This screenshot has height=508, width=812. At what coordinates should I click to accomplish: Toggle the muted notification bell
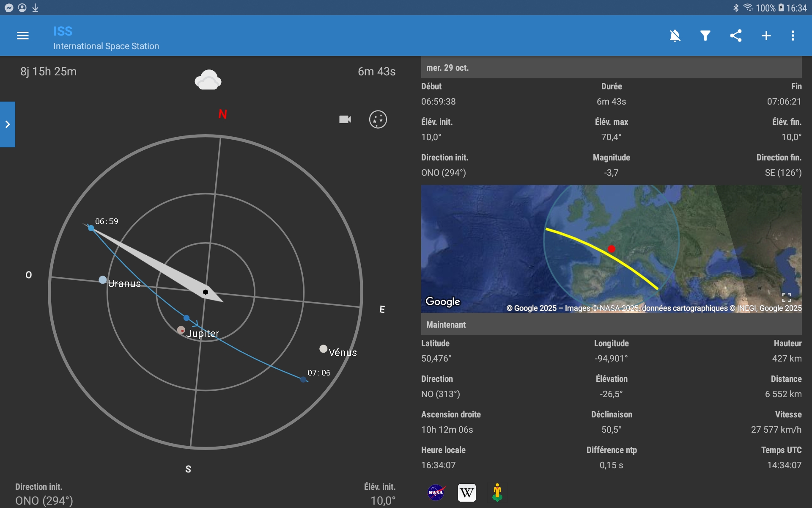[675, 36]
